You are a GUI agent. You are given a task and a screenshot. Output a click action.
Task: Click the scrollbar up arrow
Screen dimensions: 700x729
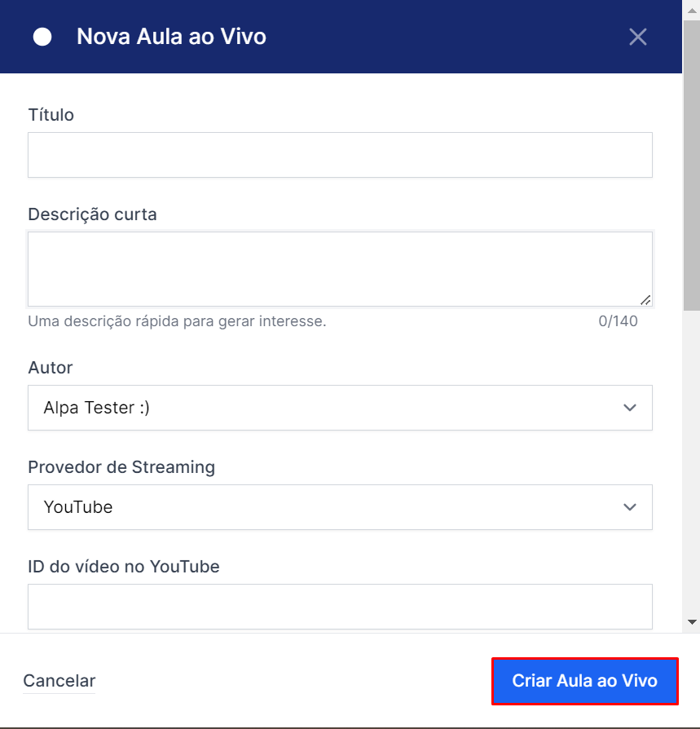pos(692,11)
